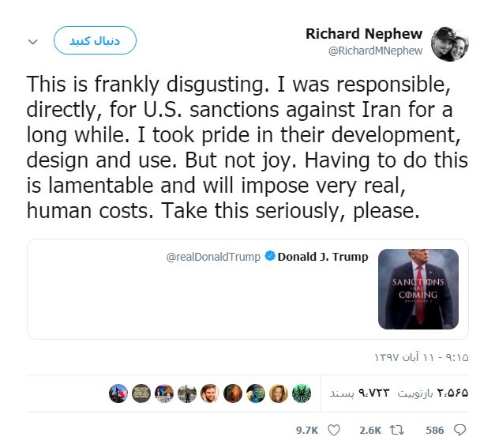
Task: Like the tweet with the heart icon
Action: click(334, 430)
